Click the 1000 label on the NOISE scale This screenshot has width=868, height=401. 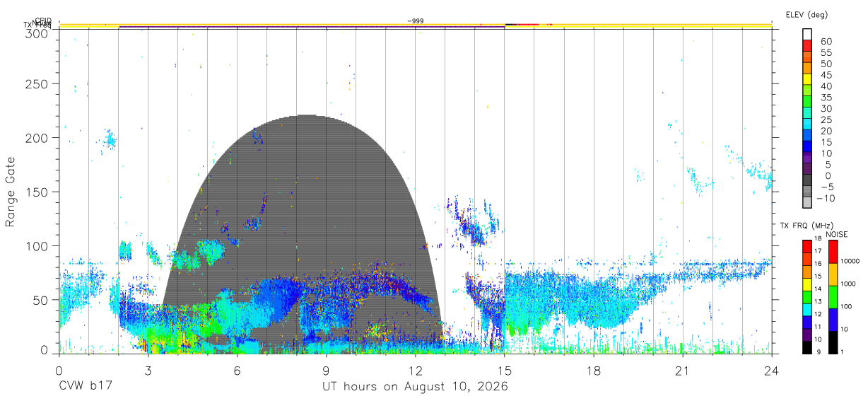pyautogui.click(x=848, y=284)
